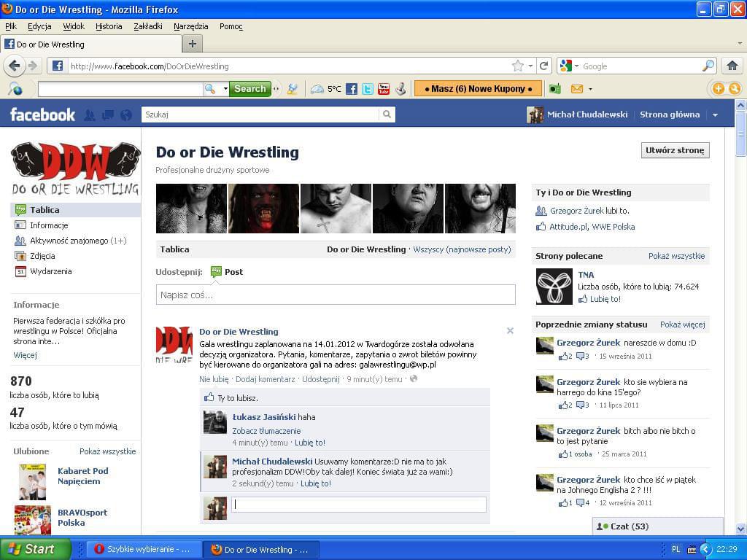Open the Zakładki menu
Screen dimensions: 747x560
(x=147, y=27)
